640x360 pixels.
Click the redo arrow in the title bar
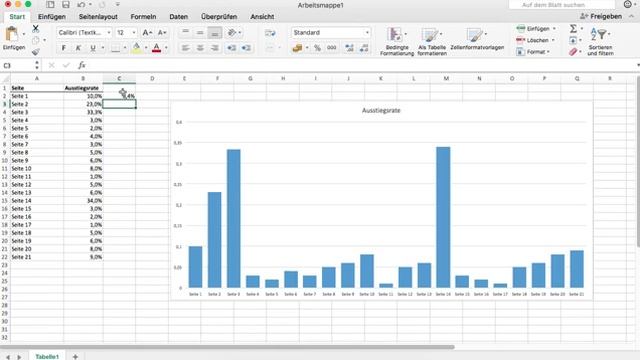coord(102,4)
